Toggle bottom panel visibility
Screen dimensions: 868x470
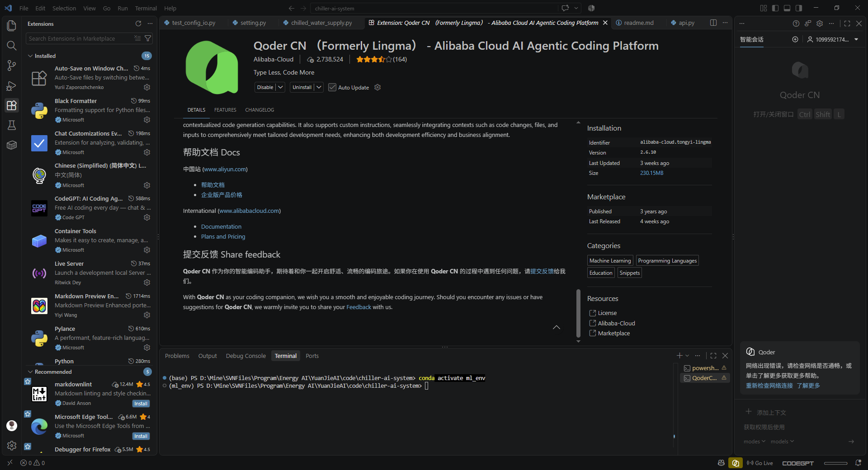pyautogui.click(x=787, y=8)
